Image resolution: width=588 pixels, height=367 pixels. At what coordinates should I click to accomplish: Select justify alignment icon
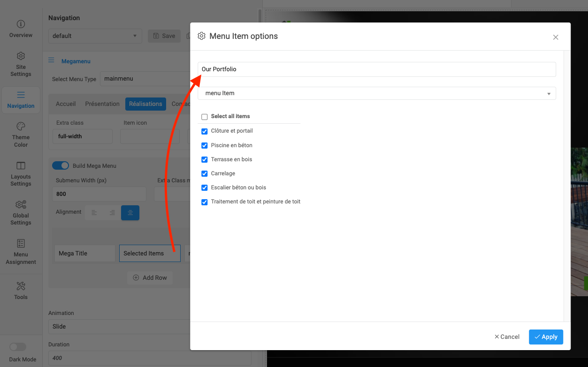click(130, 213)
